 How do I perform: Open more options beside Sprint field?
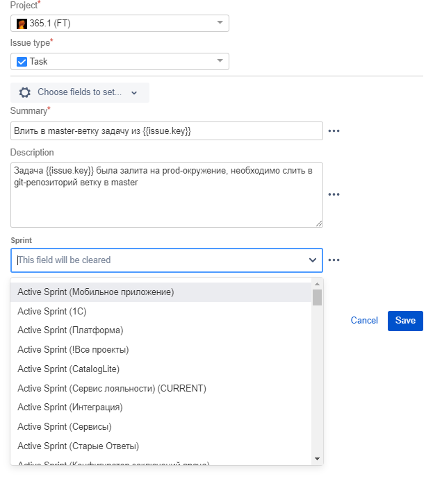334,260
